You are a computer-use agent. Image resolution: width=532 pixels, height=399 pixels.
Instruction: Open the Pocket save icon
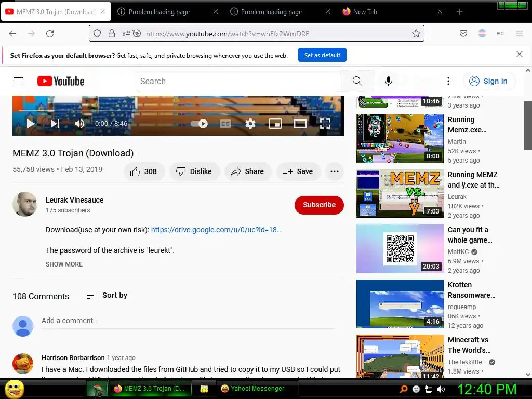tap(463, 33)
